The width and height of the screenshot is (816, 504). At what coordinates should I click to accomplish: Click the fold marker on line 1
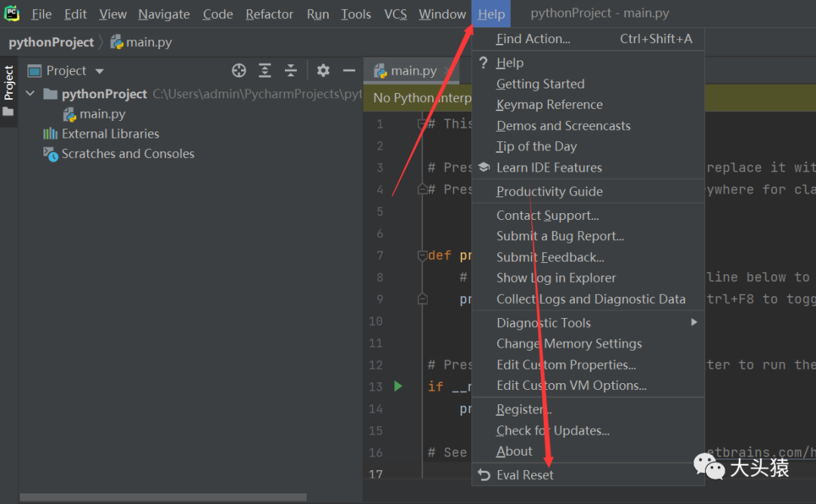click(422, 124)
